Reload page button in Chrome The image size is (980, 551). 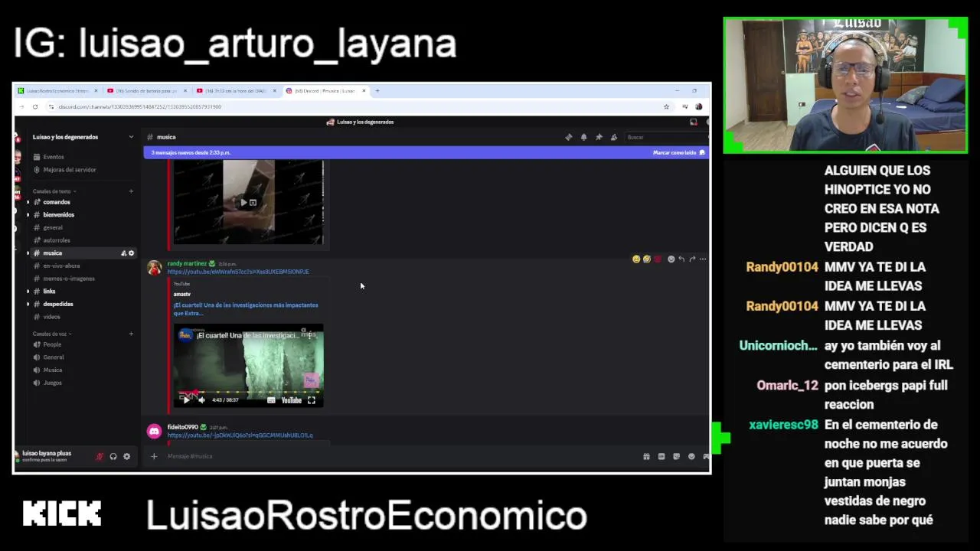click(x=35, y=106)
